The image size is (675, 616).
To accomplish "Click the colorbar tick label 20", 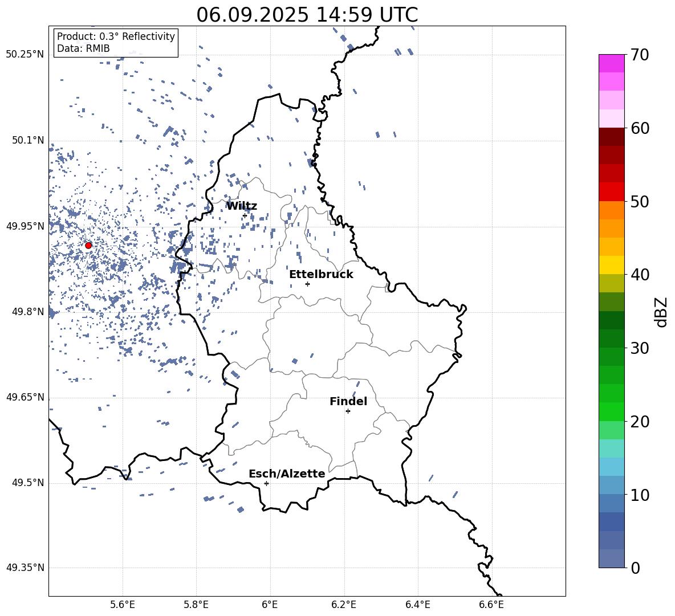I will (640, 422).
